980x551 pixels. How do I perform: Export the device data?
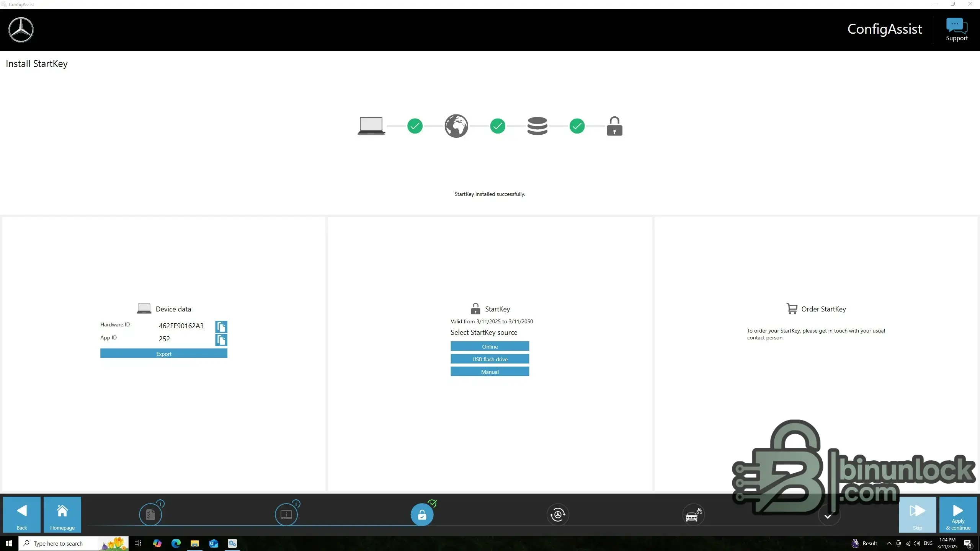click(x=164, y=354)
